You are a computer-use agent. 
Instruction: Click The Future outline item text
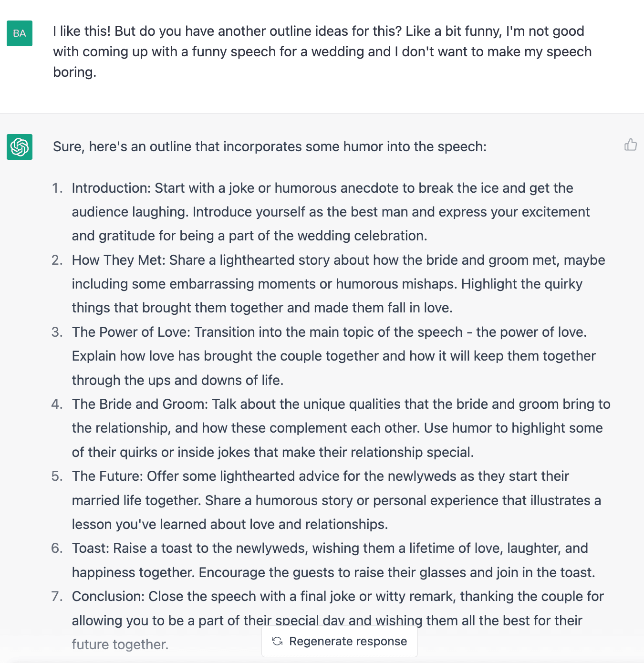pyautogui.click(x=336, y=500)
